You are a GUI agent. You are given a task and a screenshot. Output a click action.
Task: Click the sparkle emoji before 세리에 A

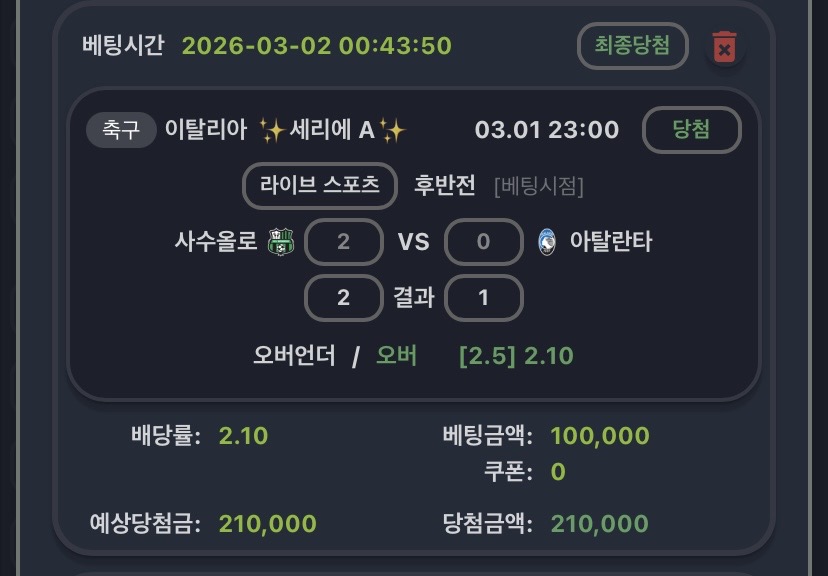point(271,130)
